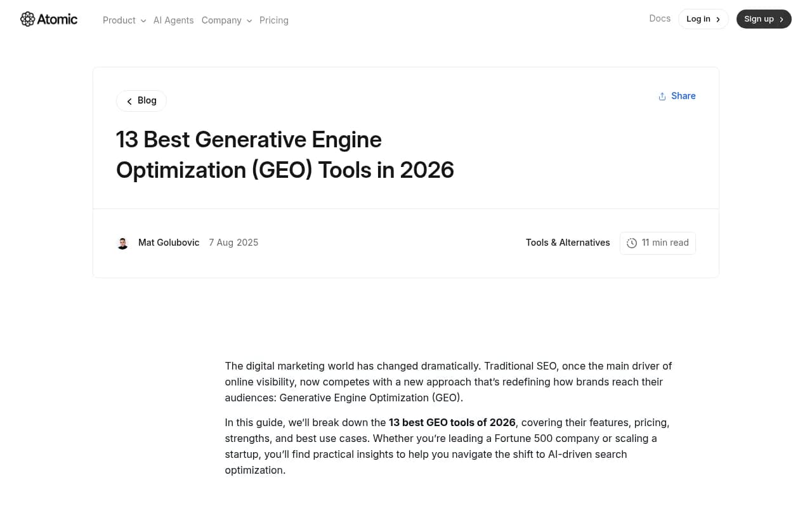The height and width of the screenshot is (508, 812).
Task: Click the back chevron inside the Blog button
Action: coord(129,100)
